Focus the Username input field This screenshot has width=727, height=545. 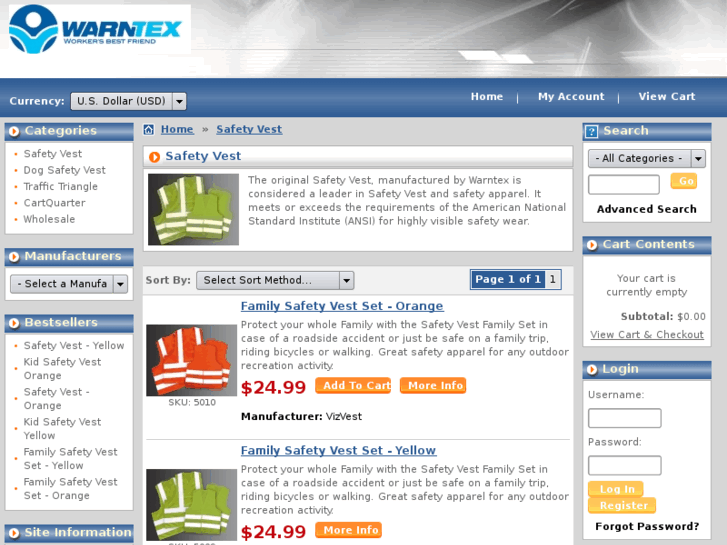[x=625, y=418]
